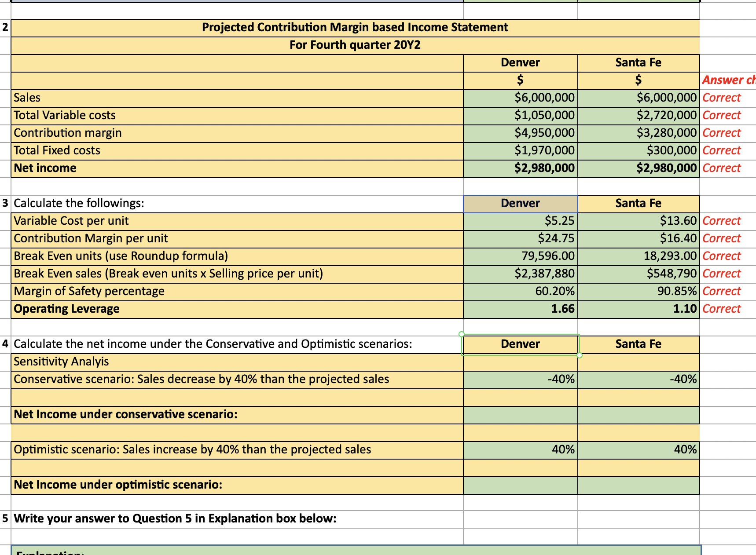The height and width of the screenshot is (555, 756).
Task: Select the Contribution Margin per unit $16.40 cell
Action: (638, 238)
